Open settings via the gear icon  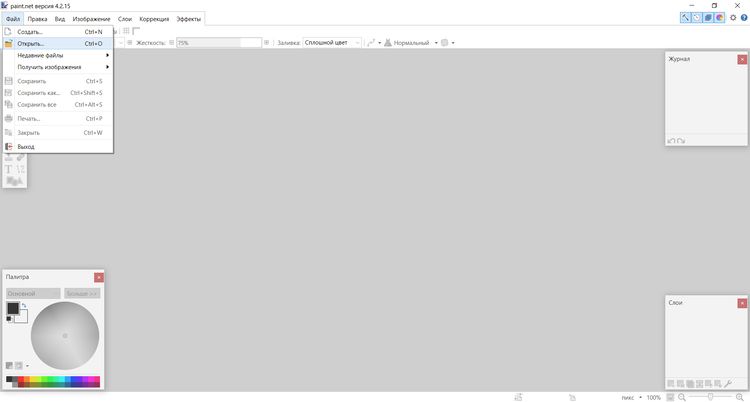(x=732, y=18)
